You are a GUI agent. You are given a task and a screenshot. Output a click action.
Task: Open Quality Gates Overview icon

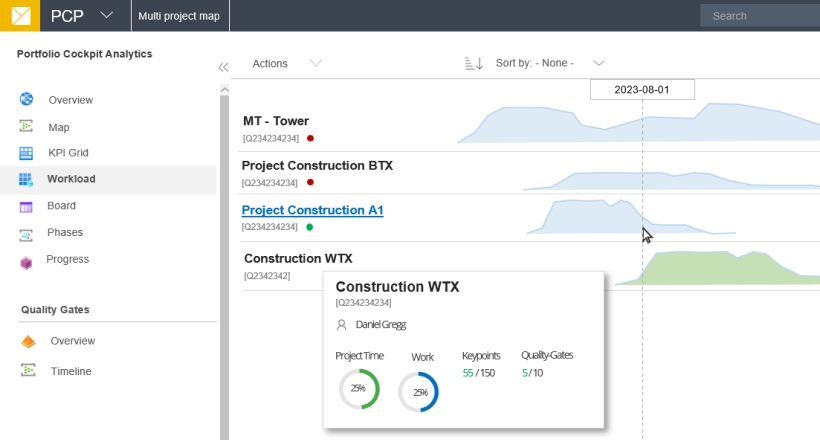(x=28, y=341)
